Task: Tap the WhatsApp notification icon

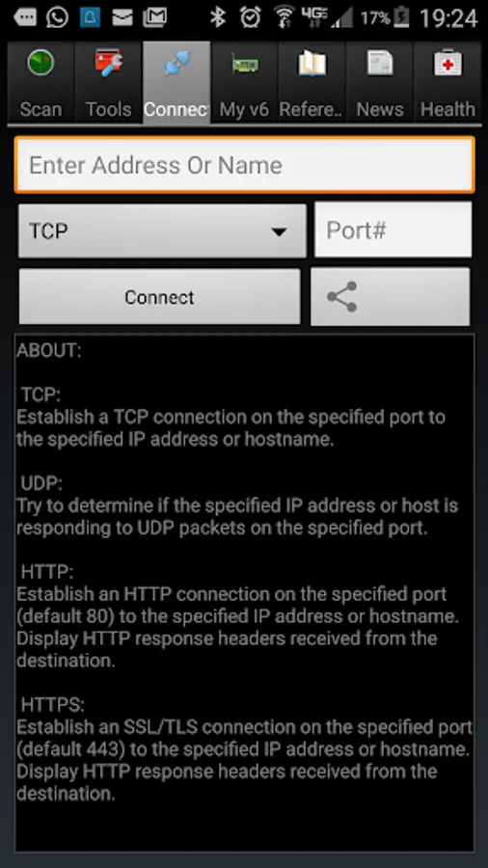Action: pos(58,17)
